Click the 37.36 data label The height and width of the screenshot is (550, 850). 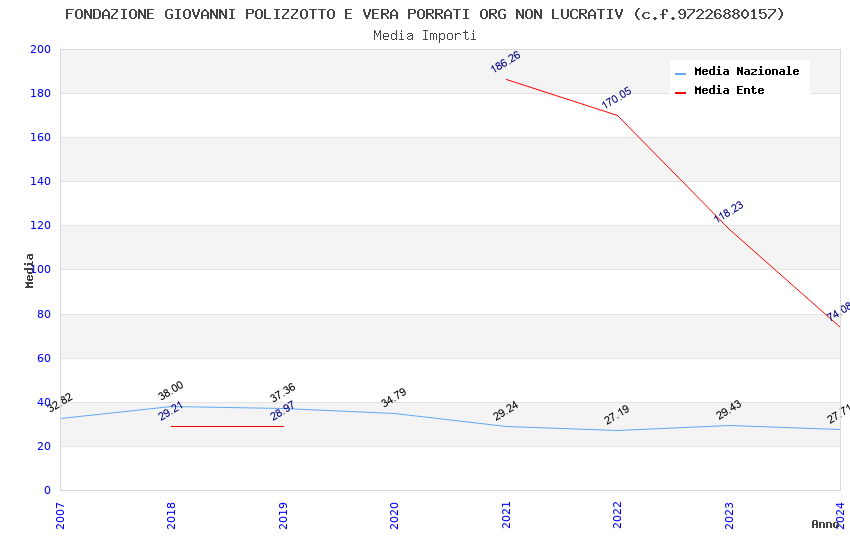[x=282, y=392]
